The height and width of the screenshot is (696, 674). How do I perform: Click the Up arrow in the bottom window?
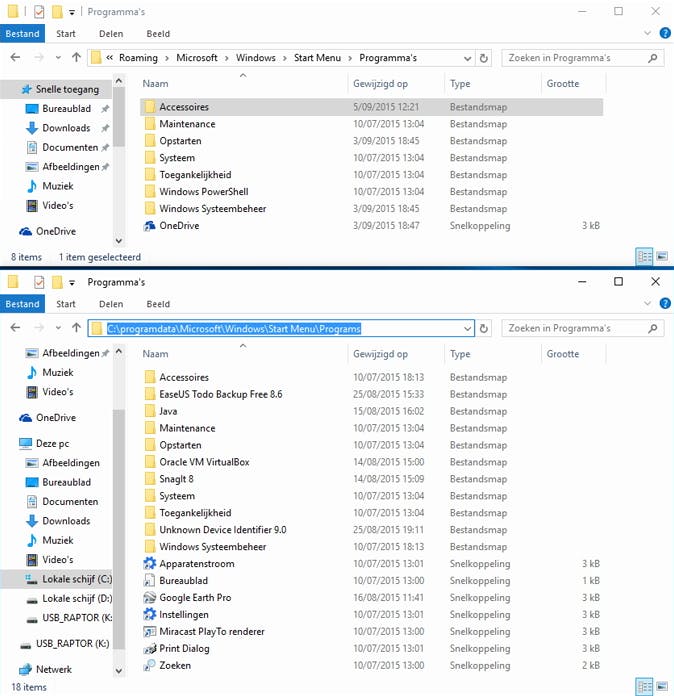pyautogui.click(x=76, y=328)
